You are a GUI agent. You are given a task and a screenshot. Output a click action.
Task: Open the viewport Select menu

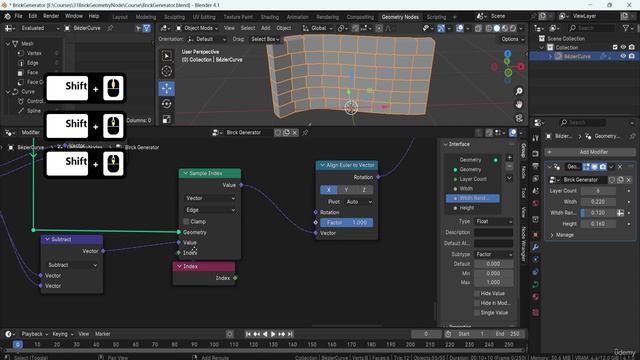(248, 28)
